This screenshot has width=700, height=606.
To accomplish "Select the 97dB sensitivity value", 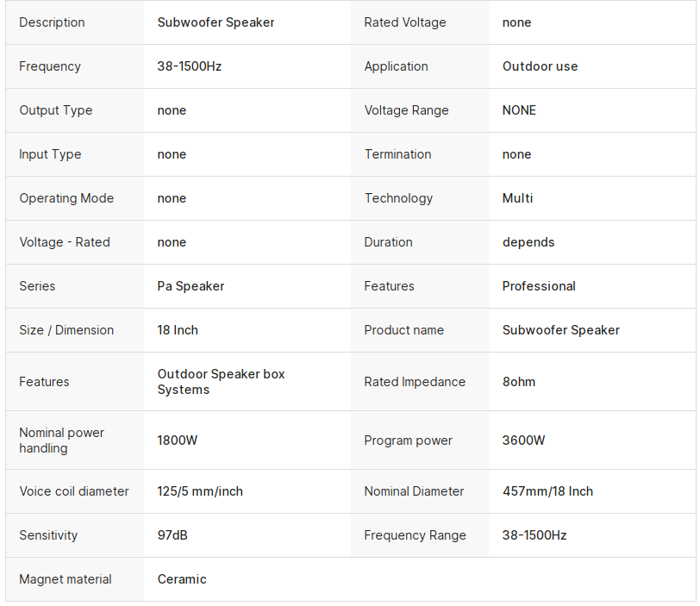I will coord(172,535).
